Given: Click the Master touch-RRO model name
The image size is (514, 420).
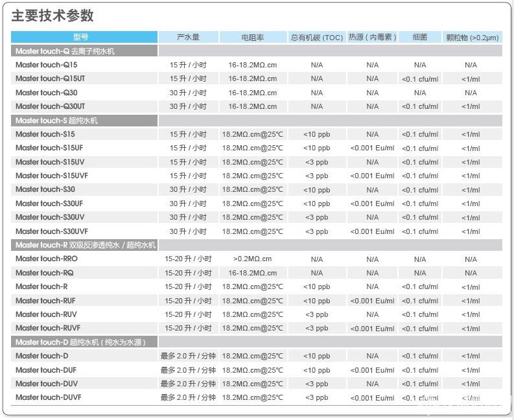Looking at the screenshot, I should pos(47,259).
